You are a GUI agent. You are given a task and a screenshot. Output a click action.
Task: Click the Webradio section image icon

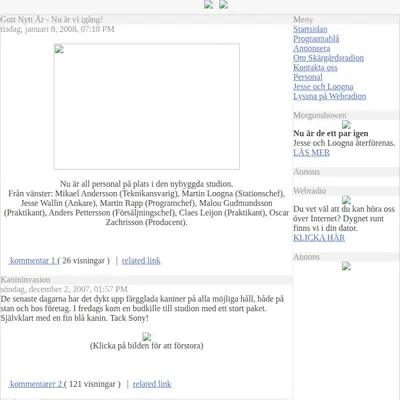(346, 200)
